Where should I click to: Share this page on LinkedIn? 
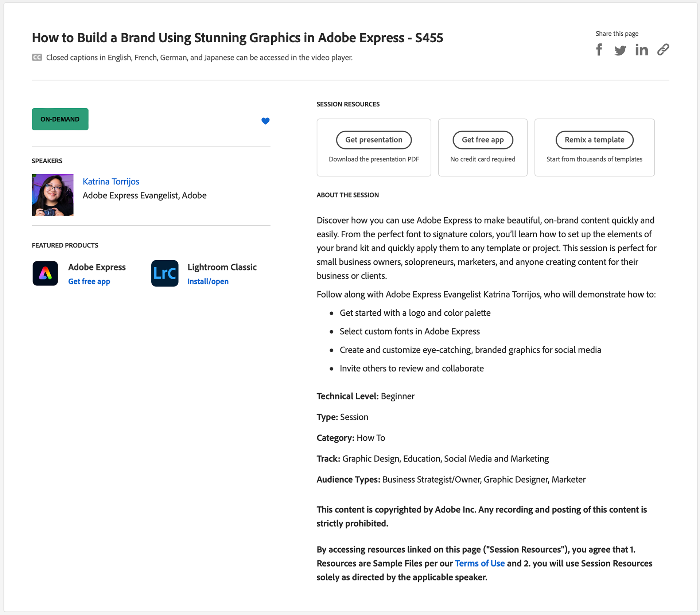pos(641,50)
